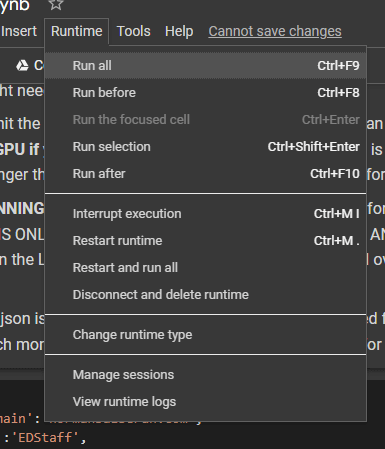Screen dimensions: 385x449
Task: Star this notebook with the star icon
Action: [x=56, y=4]
